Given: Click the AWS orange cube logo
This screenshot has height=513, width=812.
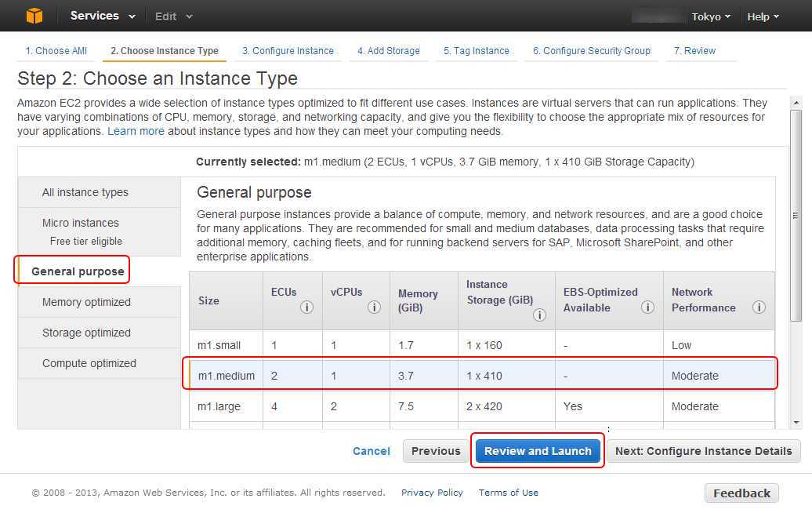Looking at the screenshot, I should (x=34, y=16).
